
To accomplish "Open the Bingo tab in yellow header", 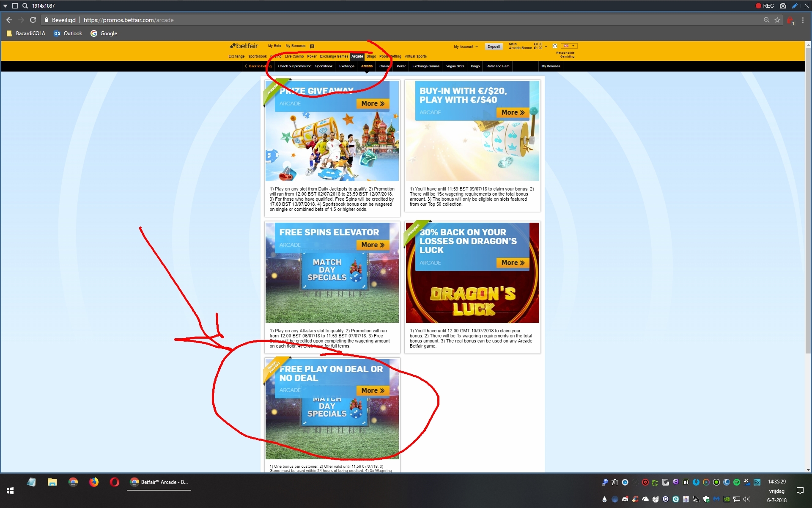I will pyautogui.click(x=371, y=56).
